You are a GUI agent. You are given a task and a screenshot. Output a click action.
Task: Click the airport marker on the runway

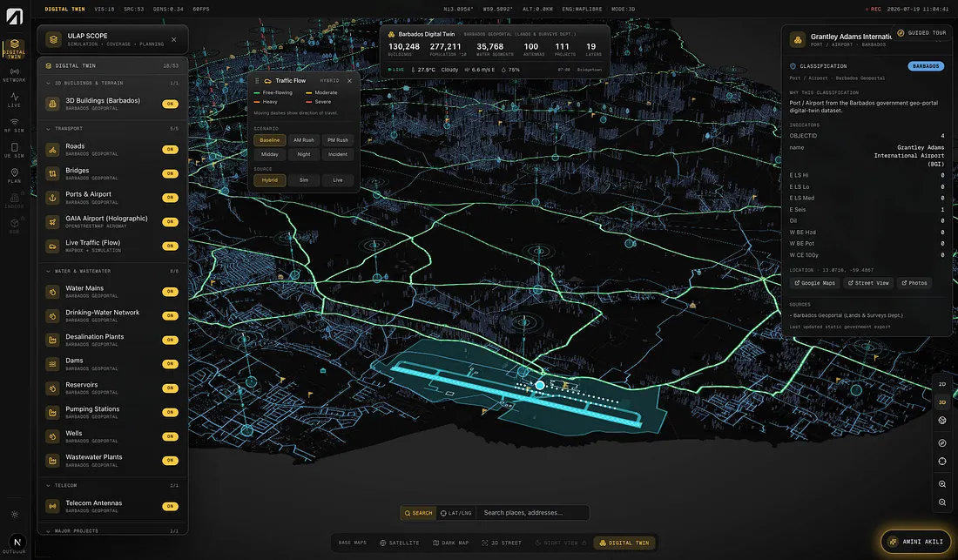(539, 385)
